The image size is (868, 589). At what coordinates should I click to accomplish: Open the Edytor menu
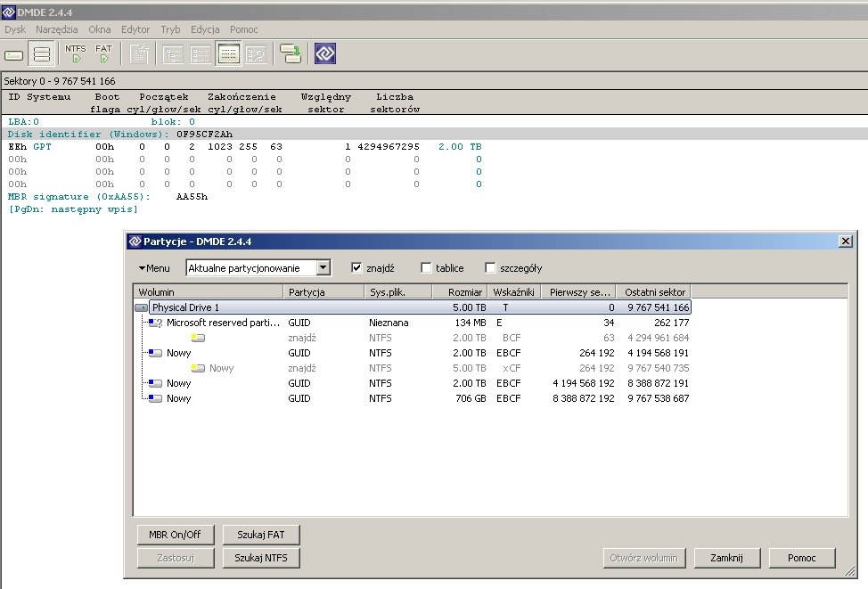pos(135,29)
